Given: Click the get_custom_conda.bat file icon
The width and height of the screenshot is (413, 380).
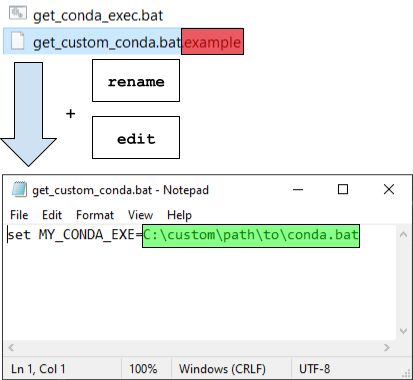Looking at the screenshot, I should 17,40.
